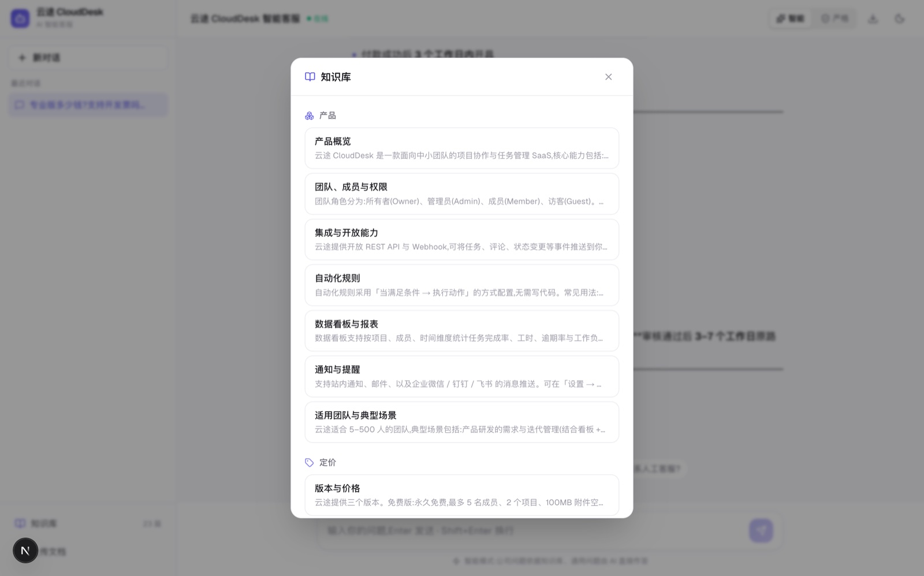Image resolution: width=924 pixels, height=576 pixels.
Task: Open the 产品概览 knowledge card
Action: 462,148
